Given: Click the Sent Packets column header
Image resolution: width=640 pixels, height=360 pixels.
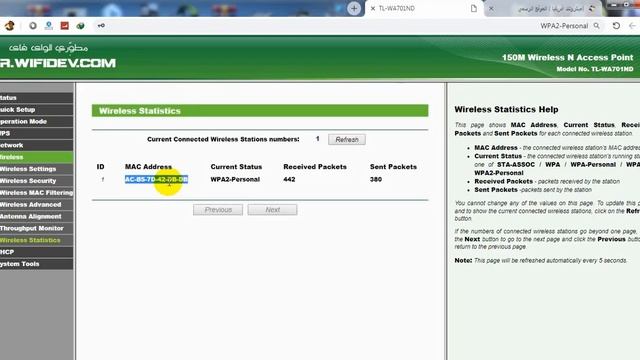Looking at the screenshot, I should coord(393,167).
